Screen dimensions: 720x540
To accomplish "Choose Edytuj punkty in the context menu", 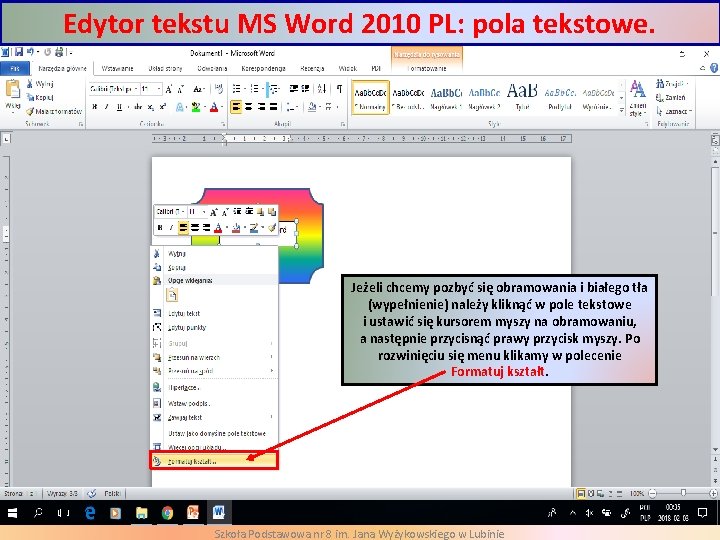I will click(x=214, y=327).
